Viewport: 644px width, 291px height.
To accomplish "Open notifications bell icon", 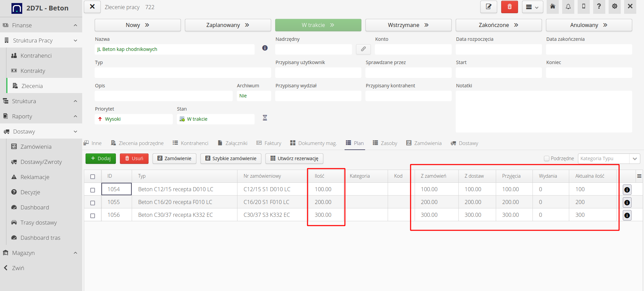I will click(x=568, y=7).
